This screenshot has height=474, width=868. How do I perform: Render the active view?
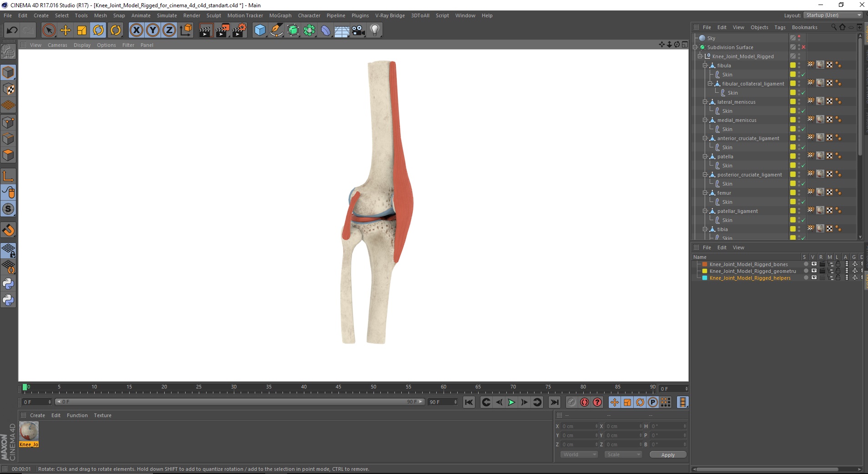click(206, 30)
